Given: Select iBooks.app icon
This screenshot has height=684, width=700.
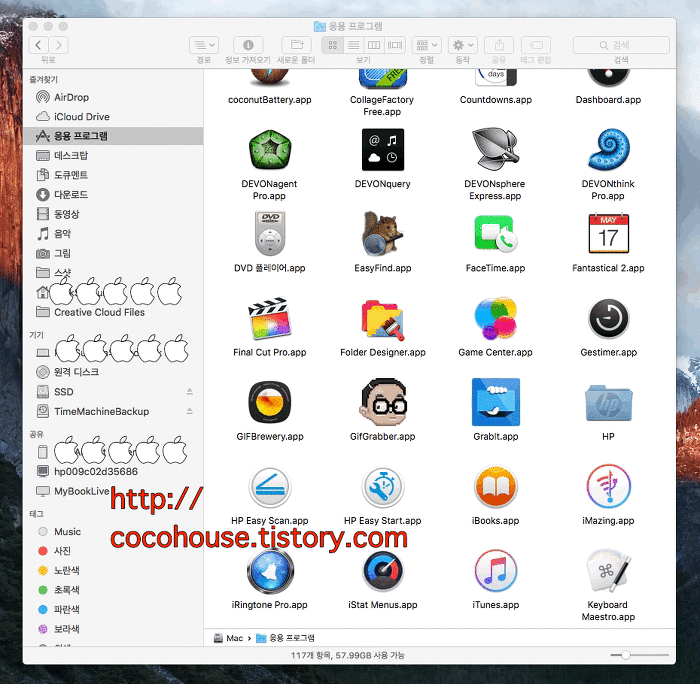Looking at the screenshot, I should (496, 487).
